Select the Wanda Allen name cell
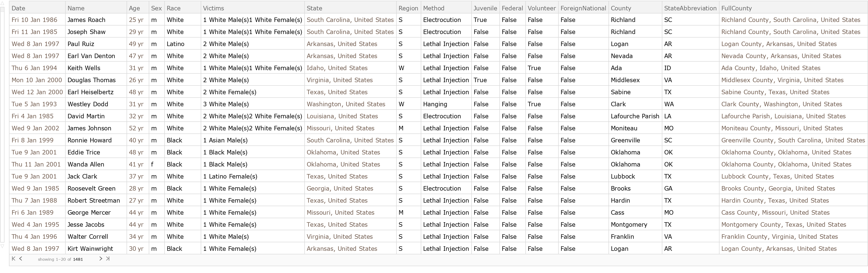 click(85, 164)
